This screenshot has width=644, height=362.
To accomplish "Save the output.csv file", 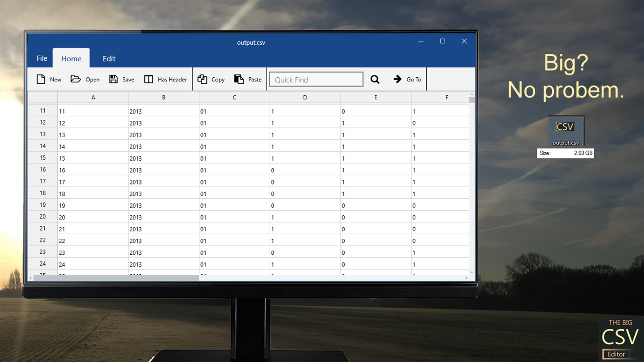I will (x=121, y=79).
